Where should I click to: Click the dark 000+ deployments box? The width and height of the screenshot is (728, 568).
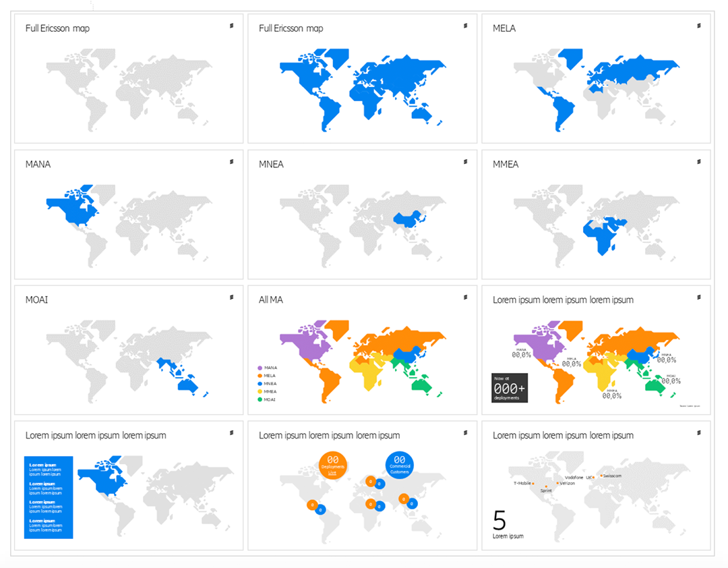pos(509,388)
